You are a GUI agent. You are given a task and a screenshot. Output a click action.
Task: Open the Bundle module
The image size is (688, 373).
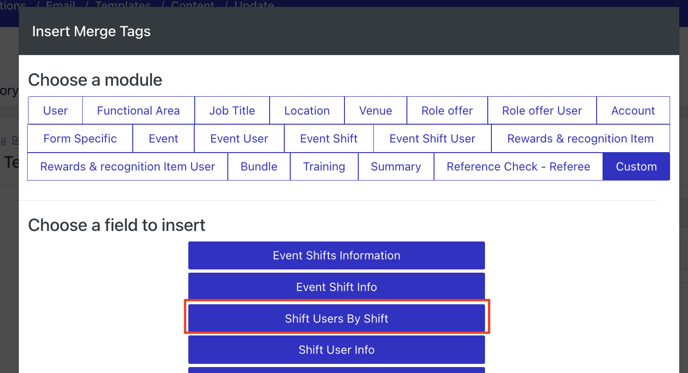pyautogui.click(x=259, y=167)
